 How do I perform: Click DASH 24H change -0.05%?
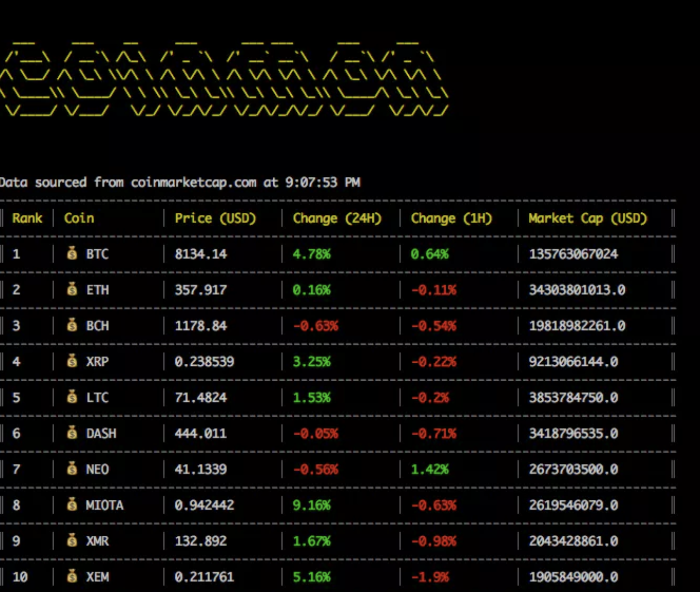click(316, 434)
